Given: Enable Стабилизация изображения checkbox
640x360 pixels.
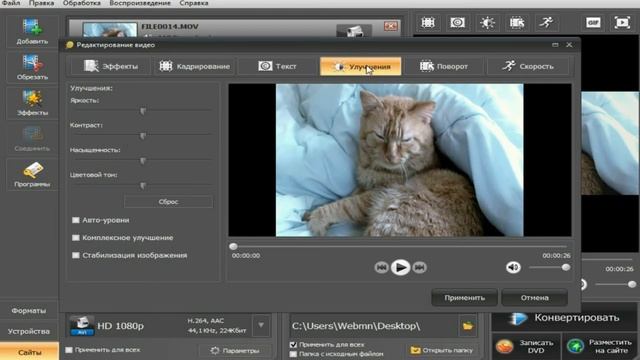Looking at the screenshot, I should 76,255.
